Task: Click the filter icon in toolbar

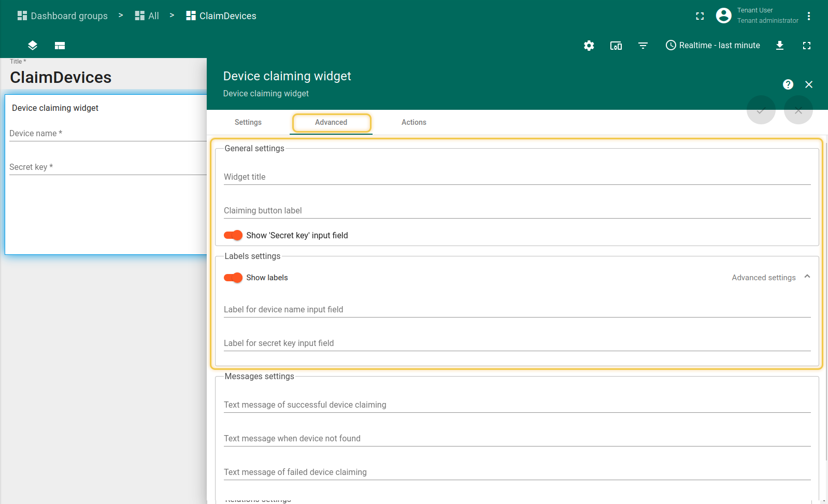Action: point(643,46)
